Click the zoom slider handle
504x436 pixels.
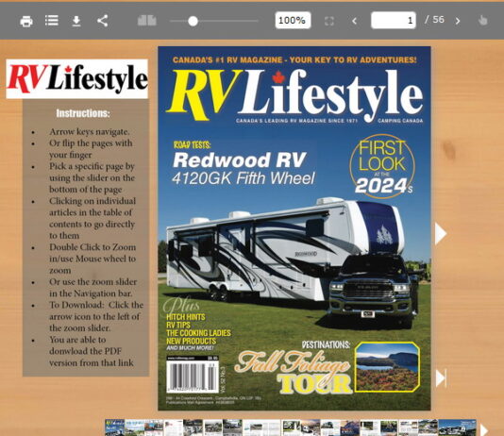click(193, 21)
